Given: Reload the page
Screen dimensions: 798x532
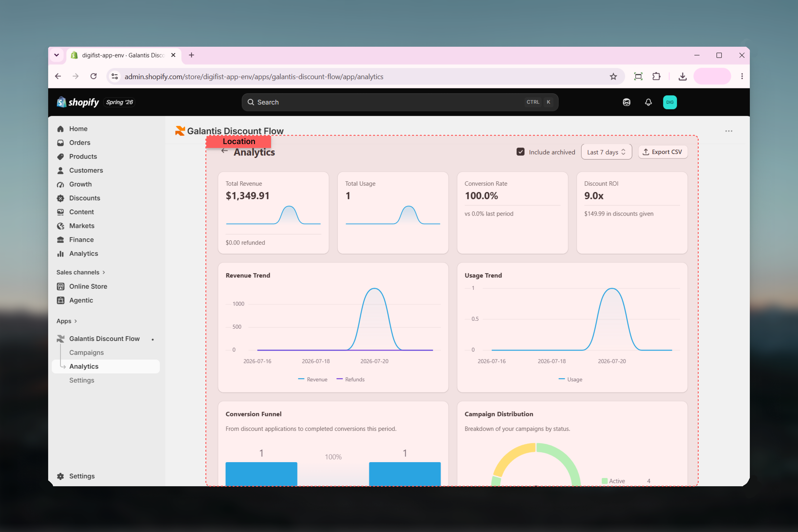Looking at the screenshot, I should pos(94,76).
